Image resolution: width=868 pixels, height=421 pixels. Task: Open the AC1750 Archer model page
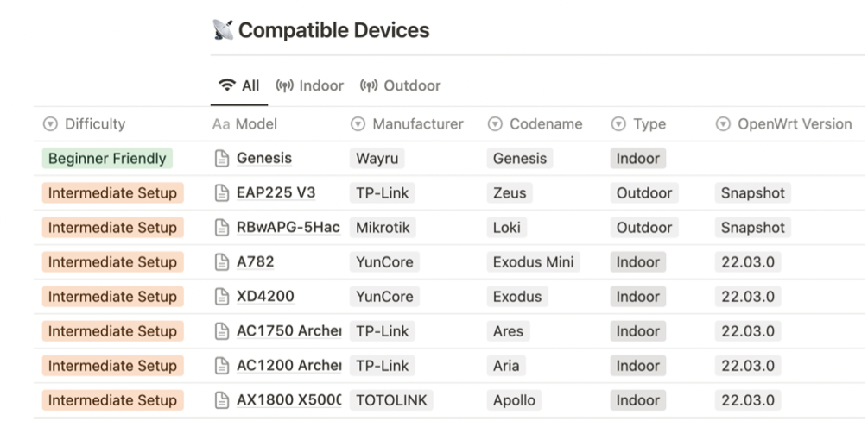pos(289,330)
